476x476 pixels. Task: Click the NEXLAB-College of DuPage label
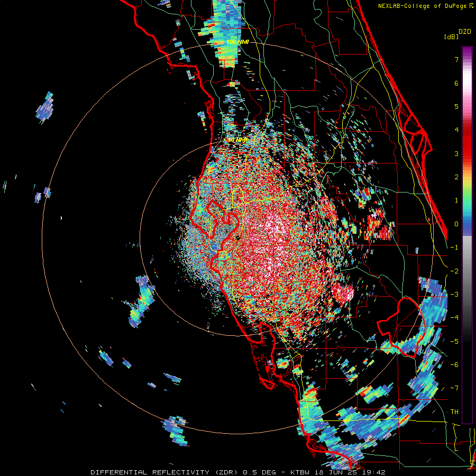[425, 6]
